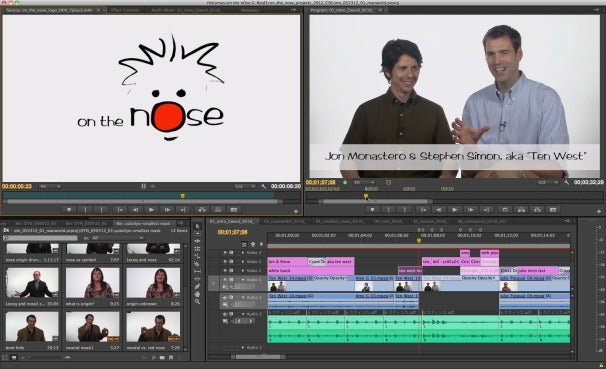Play the Program monitor sequence
The height and width of the screenshot is (369, 606).
pos(454,209)
